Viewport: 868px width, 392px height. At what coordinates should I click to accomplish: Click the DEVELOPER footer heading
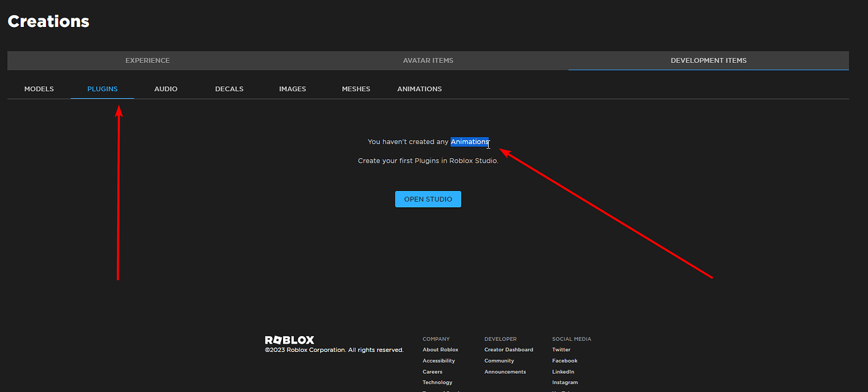501,339
